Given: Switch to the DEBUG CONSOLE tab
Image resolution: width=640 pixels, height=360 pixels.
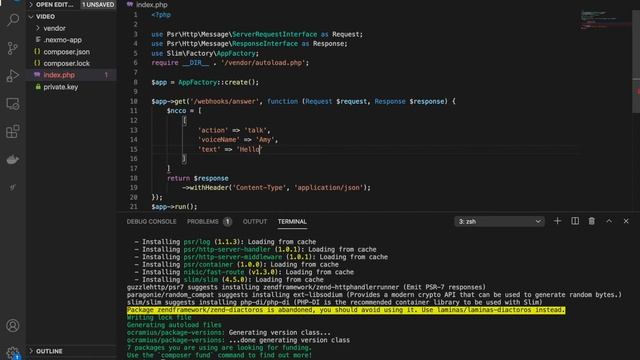Looking at the screenshot, I should [151, 222].
